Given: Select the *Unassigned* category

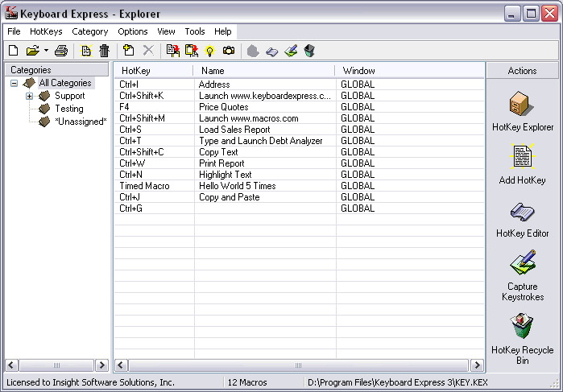Looking at the screenshot, I should (81, 122).
